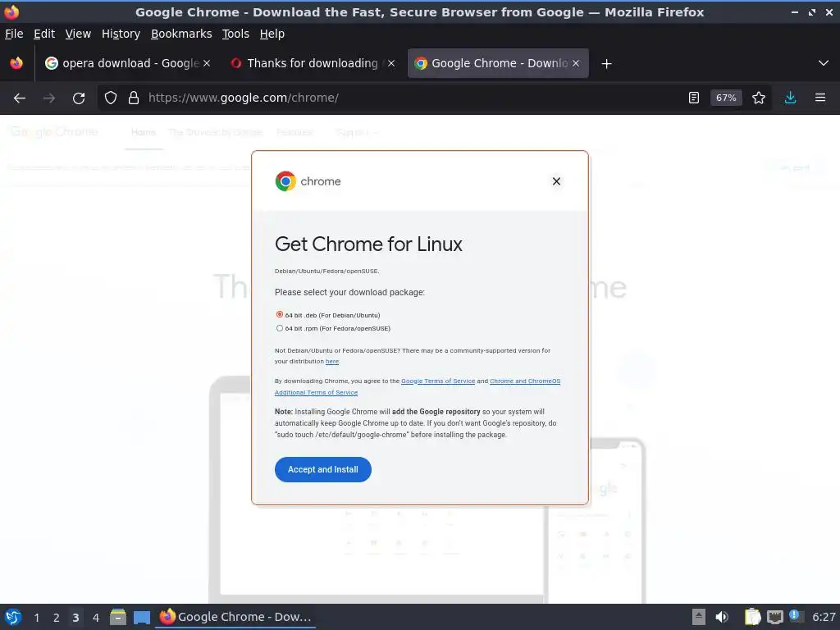Open the Firefox hamburger application menu
Viewport: 840px width, 630px height.
pyautogui.click(x=820, y=98)
